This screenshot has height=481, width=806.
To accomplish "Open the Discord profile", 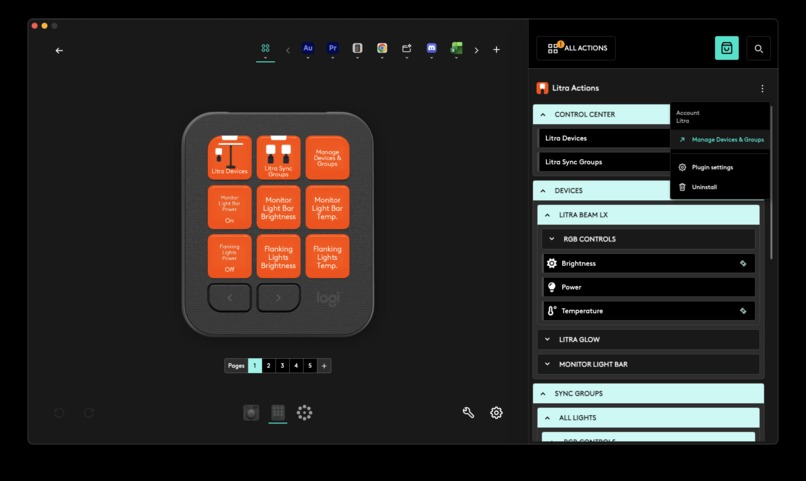I will tap(431, 48).
